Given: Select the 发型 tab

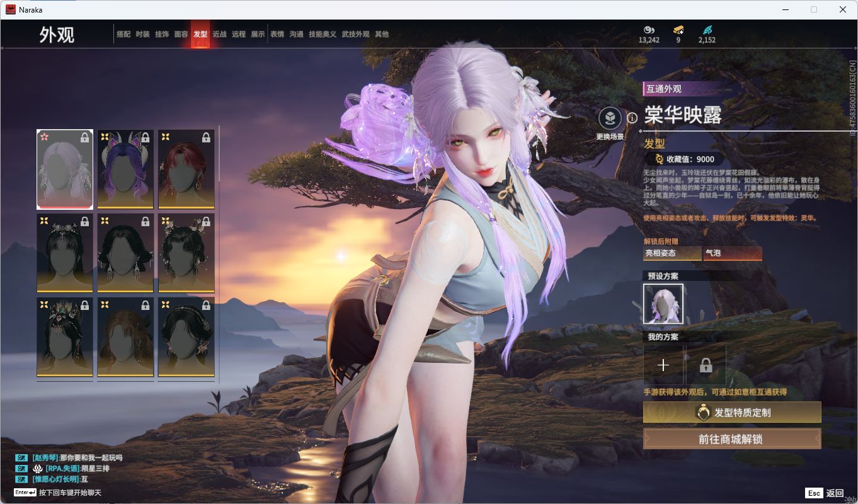Looking at the screenshot, I should pyautogui.click(x=200, y=34).
